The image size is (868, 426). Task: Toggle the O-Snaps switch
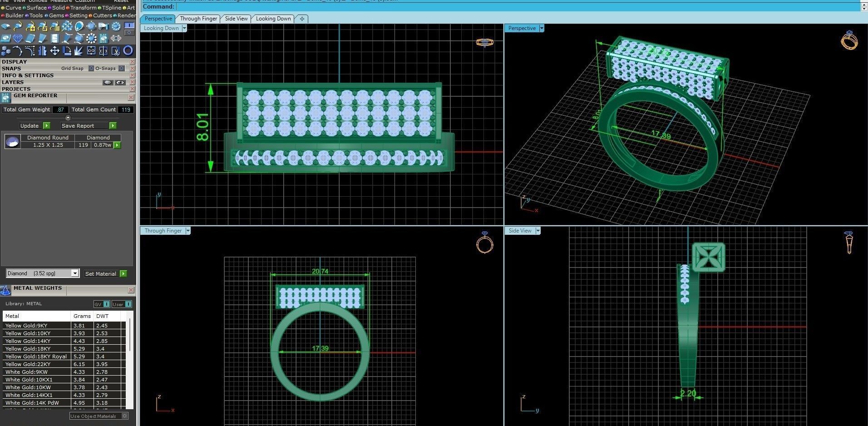122,69
